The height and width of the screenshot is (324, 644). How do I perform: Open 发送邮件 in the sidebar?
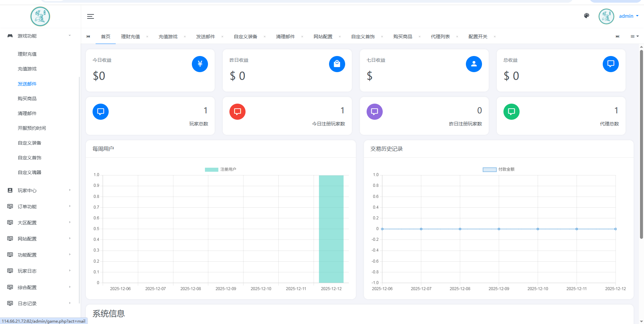click(27, 84)
